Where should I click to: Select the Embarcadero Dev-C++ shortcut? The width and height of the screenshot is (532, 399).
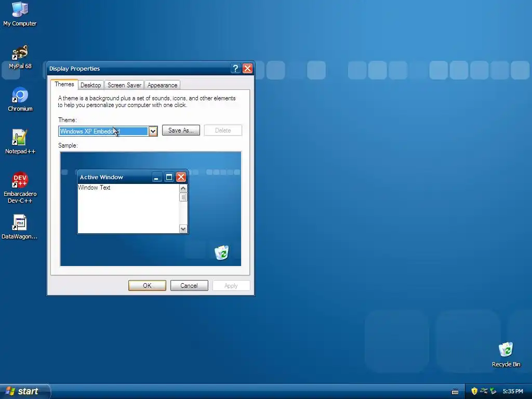(x=20, y=188)
